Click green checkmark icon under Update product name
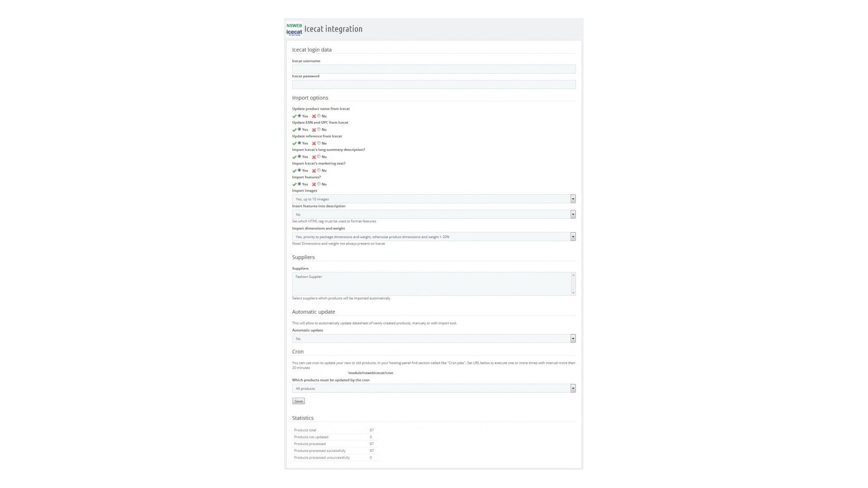Screen dimensions: 868x488 [294, 116]
